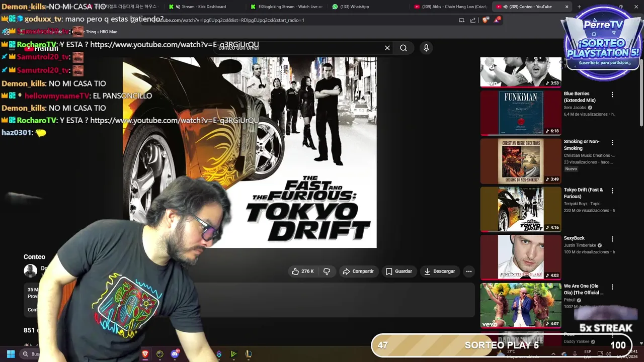Show hidden system tray icons chevron
The height and width of the screenshot is (362, 644).
[553, 354]
